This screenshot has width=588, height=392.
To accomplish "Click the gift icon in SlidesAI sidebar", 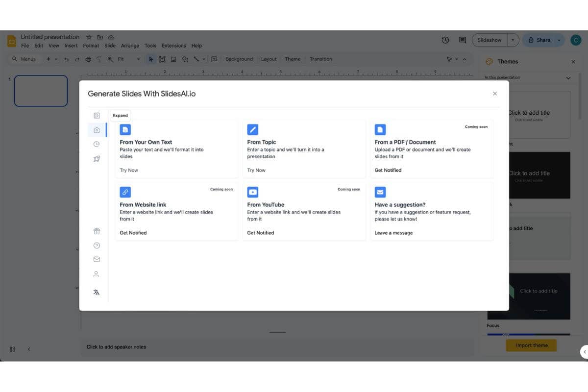I will pyautogui.click(x=97, y=231).
